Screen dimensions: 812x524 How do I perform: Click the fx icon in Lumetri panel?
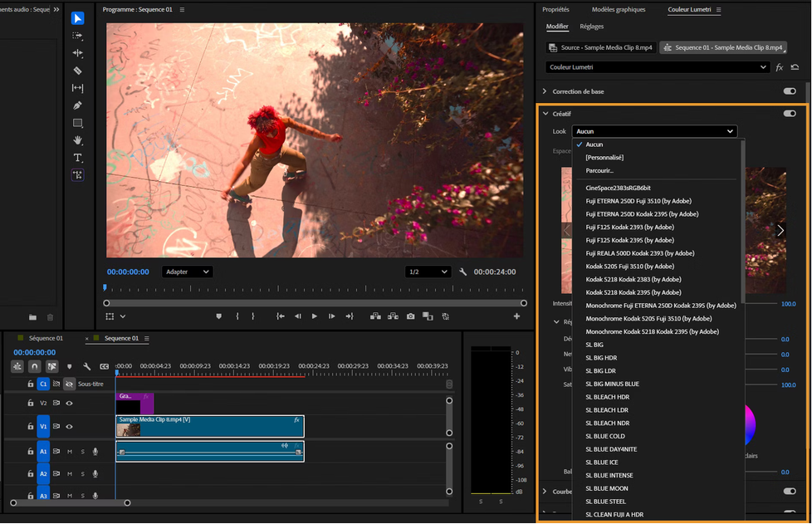(780, 67)
